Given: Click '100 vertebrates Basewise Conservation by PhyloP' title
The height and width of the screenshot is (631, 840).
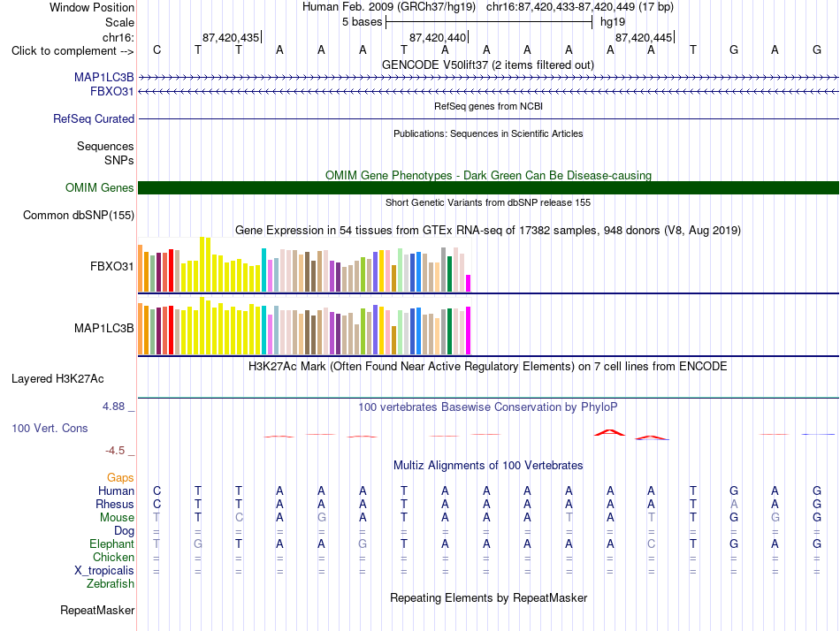Looking at the screenshot, I should tap(488, 407).
